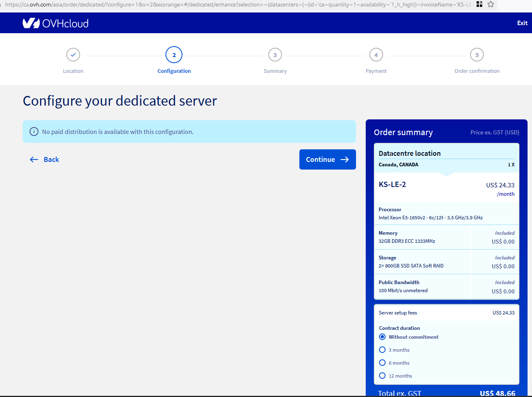Click the Server setup fees US$ 24.33 amount
The height and width of the screenshot is (397, 532).
pos(504,313)
